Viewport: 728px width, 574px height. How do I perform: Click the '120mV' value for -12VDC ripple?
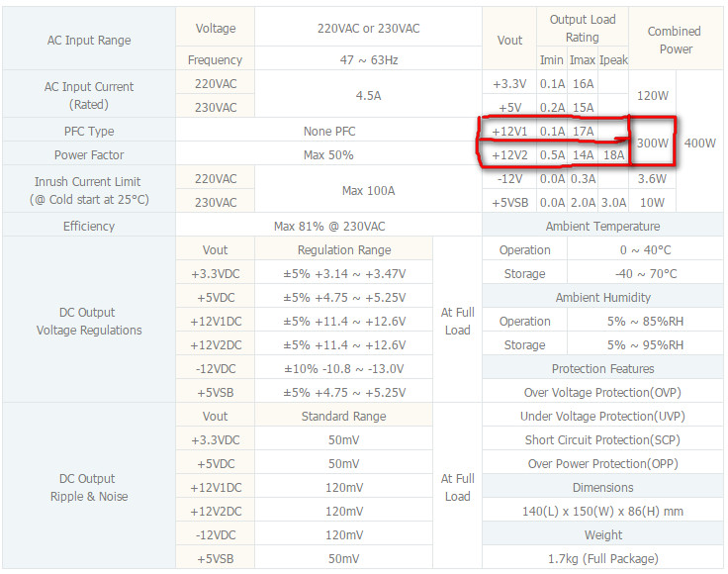344,534
